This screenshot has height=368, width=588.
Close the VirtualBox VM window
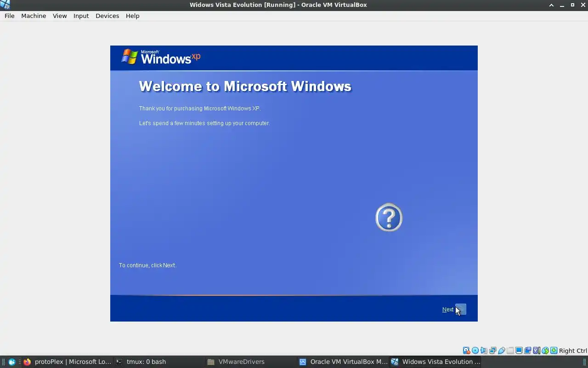[x=583, y=5]
